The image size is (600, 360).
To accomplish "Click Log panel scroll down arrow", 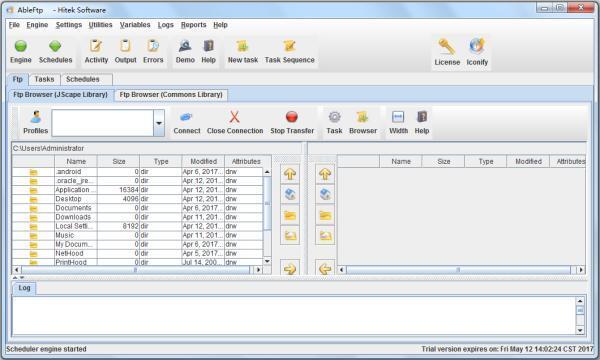I will (x=580, y=330).
